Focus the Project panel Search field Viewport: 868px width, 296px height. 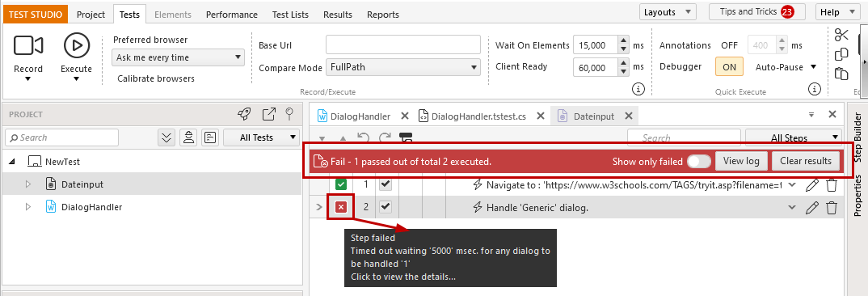pos(61,137)
